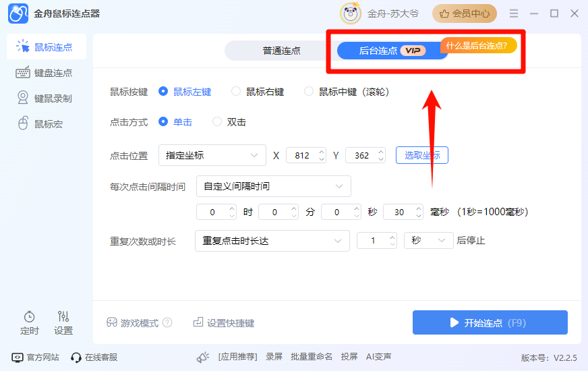Open 投屏 recommended app link
The height and width of the screenshot is (371, 588).
[349, 357]
